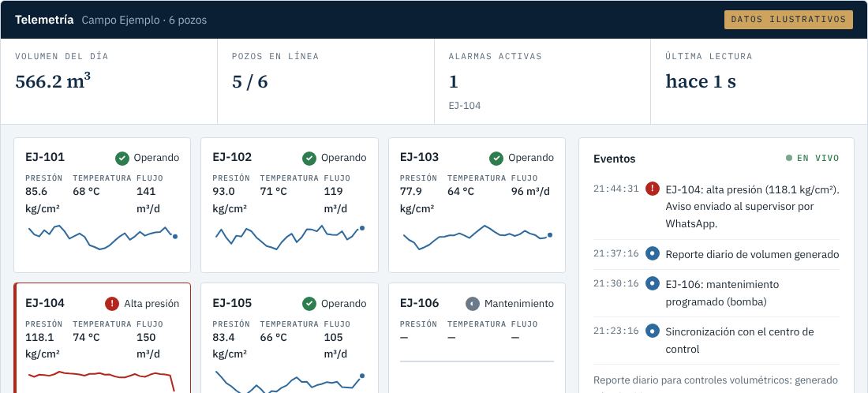
Task: Click the 150 flow value on EJ-104
Action: click(146, 338)
